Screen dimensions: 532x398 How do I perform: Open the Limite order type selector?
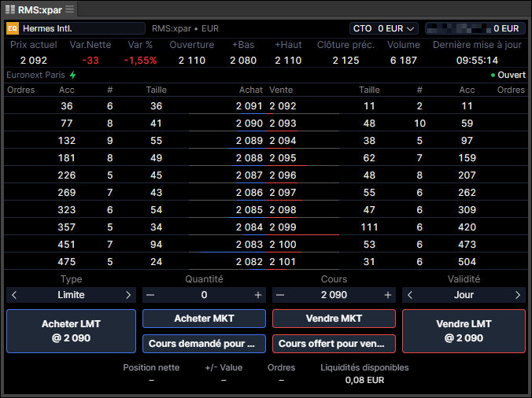[71, 295]
